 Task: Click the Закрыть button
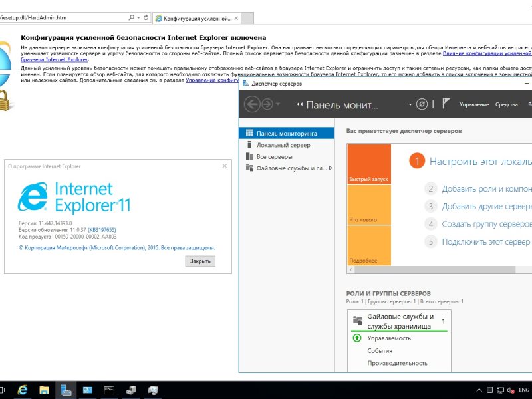[200, 261]
